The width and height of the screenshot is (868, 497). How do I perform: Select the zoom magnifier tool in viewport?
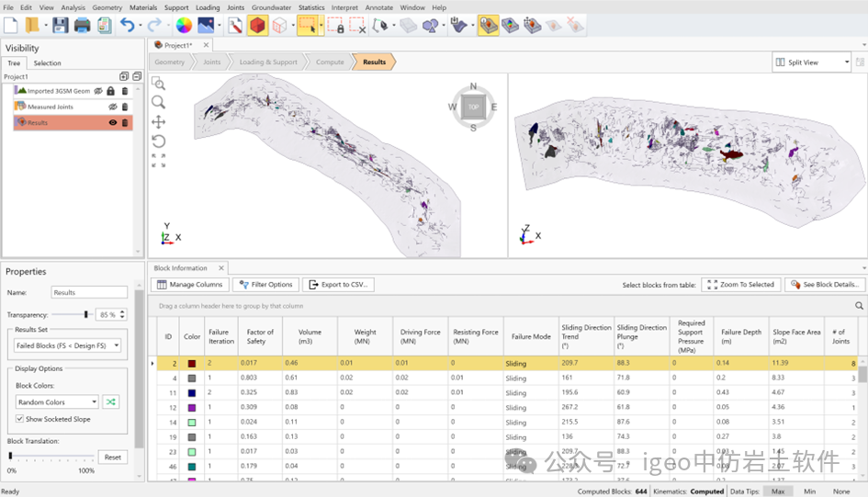click(x=158, y=102)
